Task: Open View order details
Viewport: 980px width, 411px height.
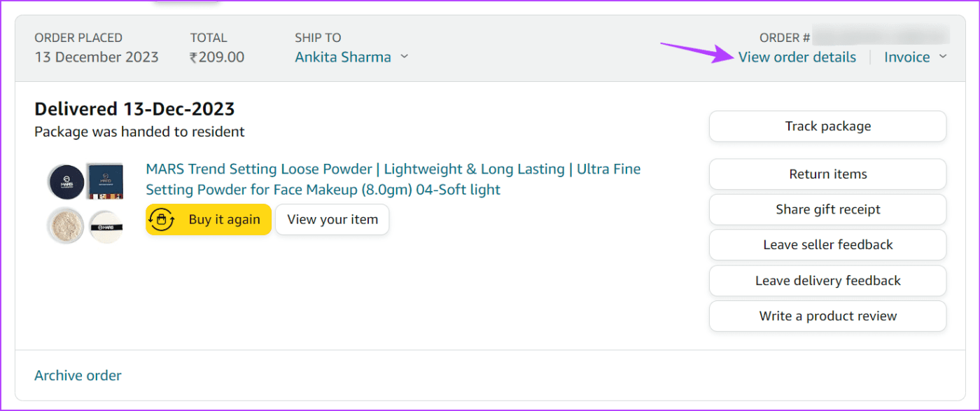Action: point(797,57)
